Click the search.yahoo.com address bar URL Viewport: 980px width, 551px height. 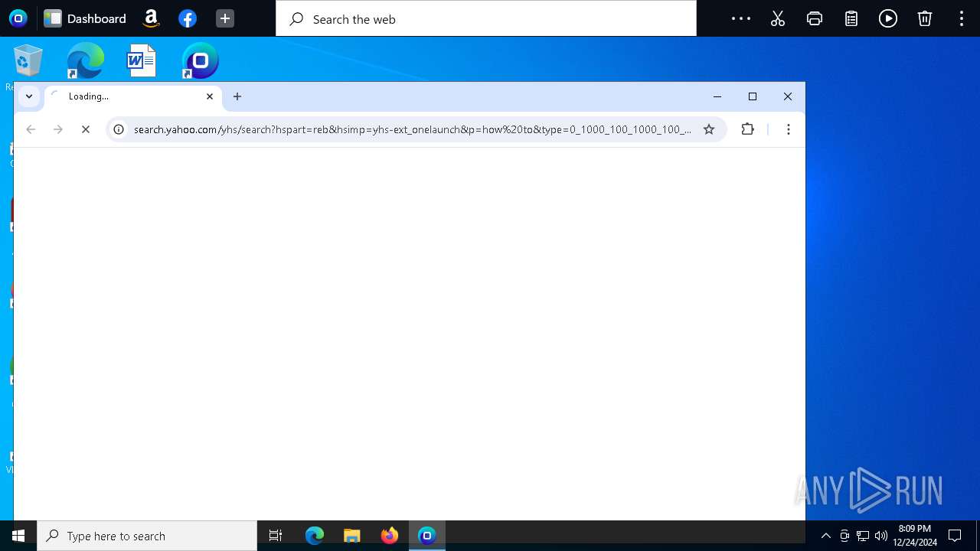[x=413, y=129]
